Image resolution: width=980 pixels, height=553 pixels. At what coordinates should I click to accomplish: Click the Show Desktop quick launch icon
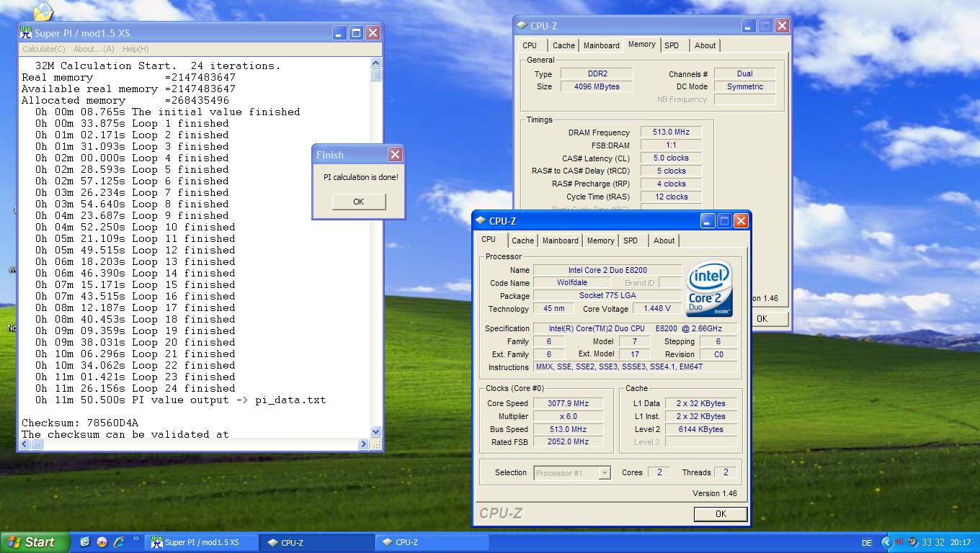point(85,542)
